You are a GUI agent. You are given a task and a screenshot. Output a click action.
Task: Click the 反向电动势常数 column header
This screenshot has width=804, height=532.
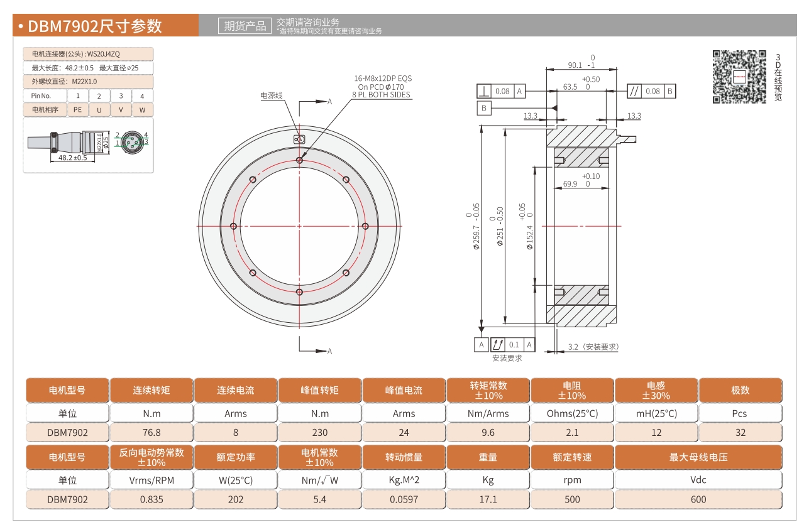(x=151, y=457)
